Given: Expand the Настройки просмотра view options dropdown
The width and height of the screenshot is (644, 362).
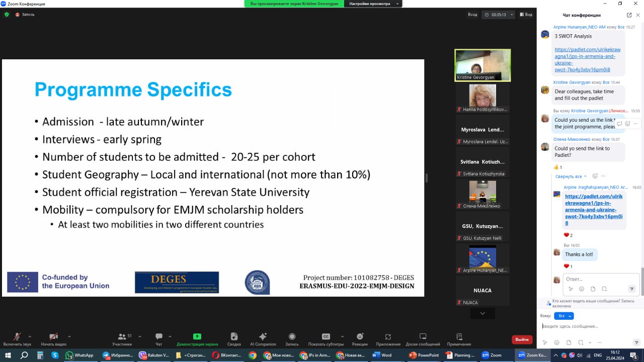Looking at the screenshot, I should pos(373,4).
